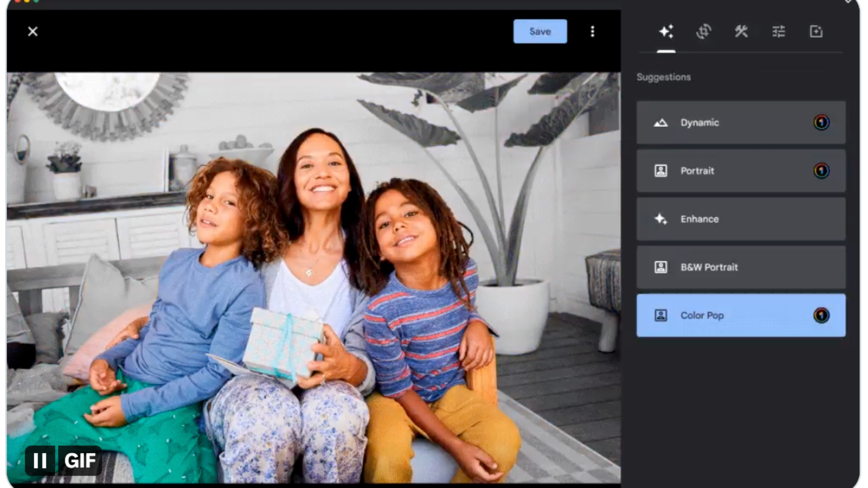Click the Suggestions heading text
The image size is (868, 488).
(663, 77)
